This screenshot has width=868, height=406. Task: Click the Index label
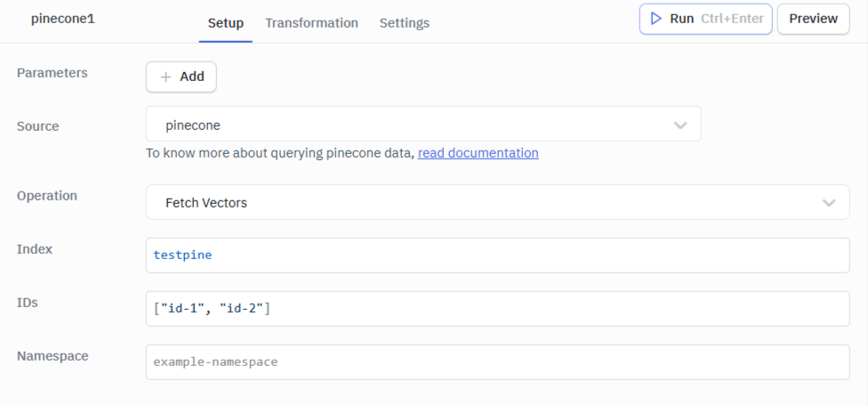pos(35,248)
